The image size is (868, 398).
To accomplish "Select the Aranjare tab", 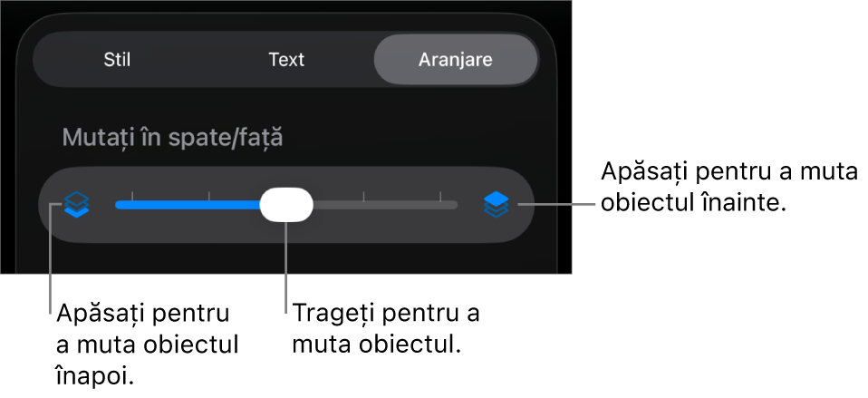I will pyautogui.click(x=456, y=59).
